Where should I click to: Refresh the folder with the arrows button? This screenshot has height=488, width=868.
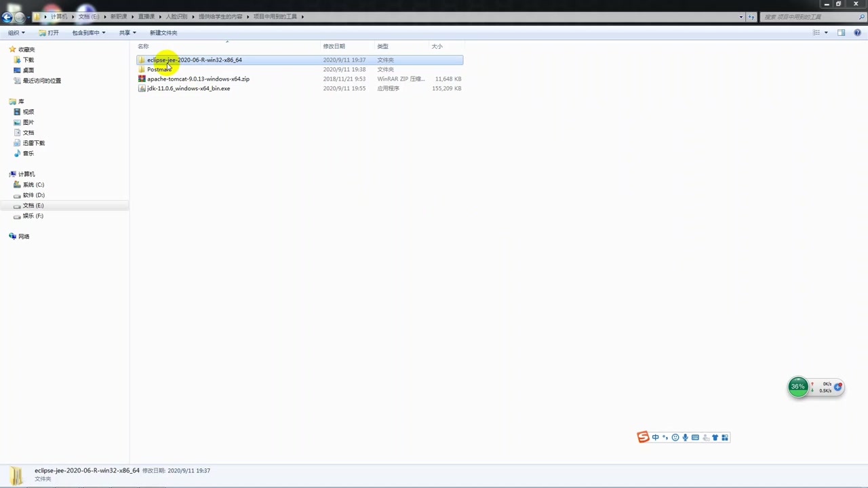coord(751,17)
